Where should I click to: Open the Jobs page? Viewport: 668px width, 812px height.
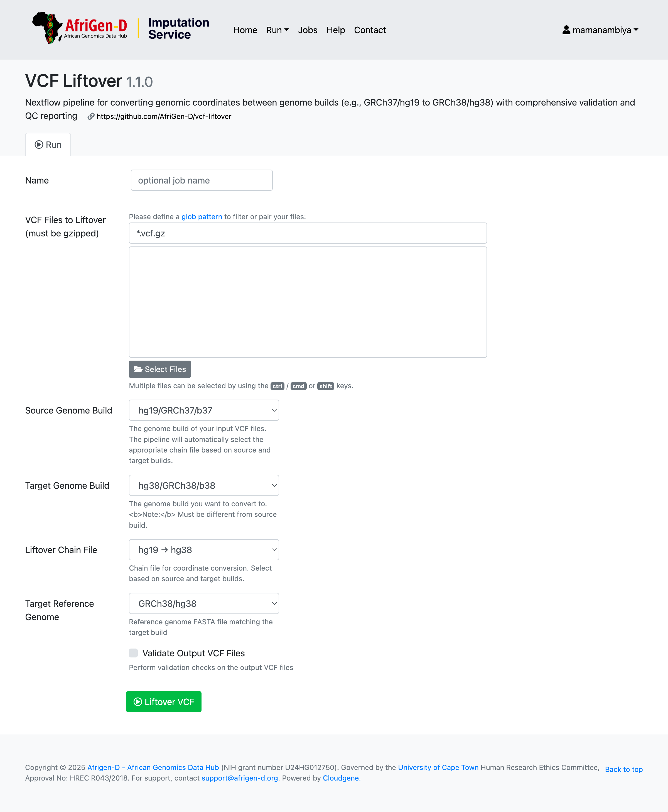coord(308,30)
